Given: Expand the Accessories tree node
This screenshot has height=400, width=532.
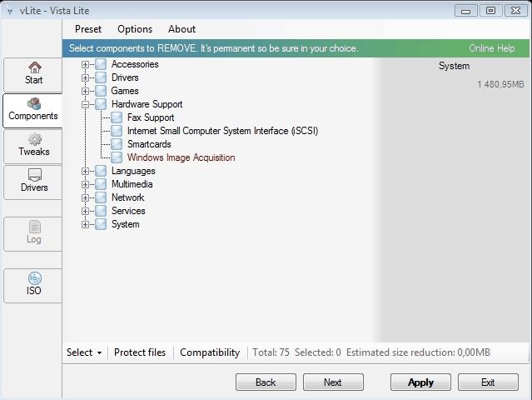Looking at the screenshot, I should coord(85,64).
